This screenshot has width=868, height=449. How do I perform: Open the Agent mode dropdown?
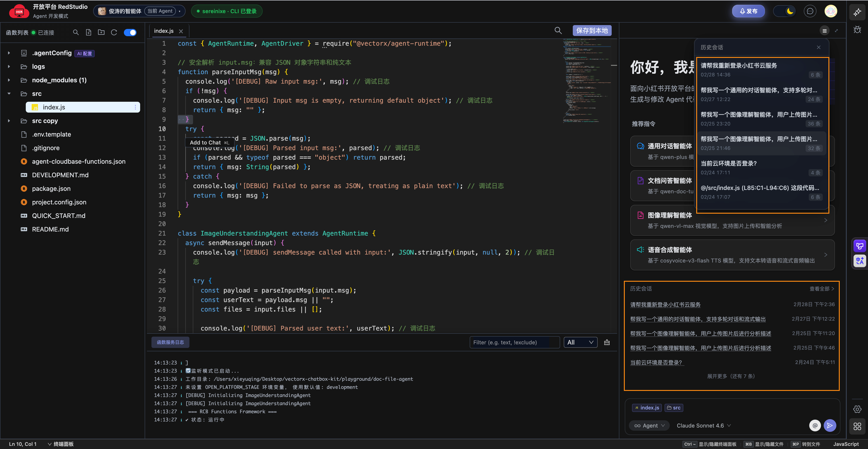(649, 425)
